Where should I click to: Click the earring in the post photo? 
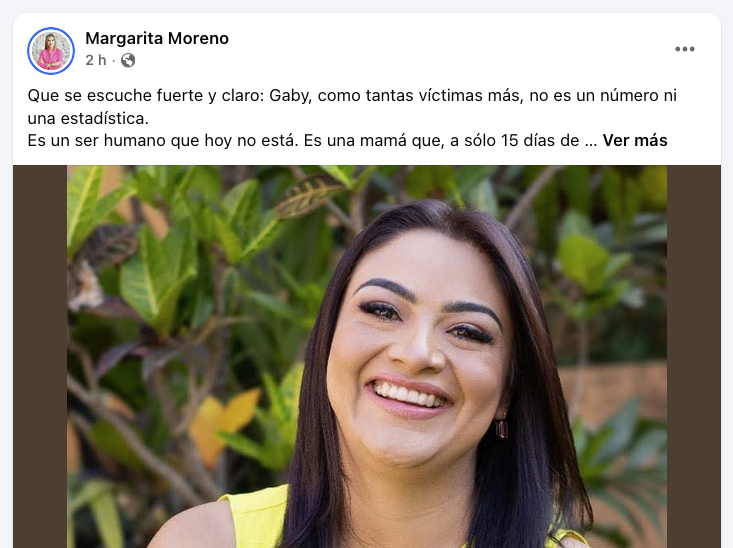(502, 428)
